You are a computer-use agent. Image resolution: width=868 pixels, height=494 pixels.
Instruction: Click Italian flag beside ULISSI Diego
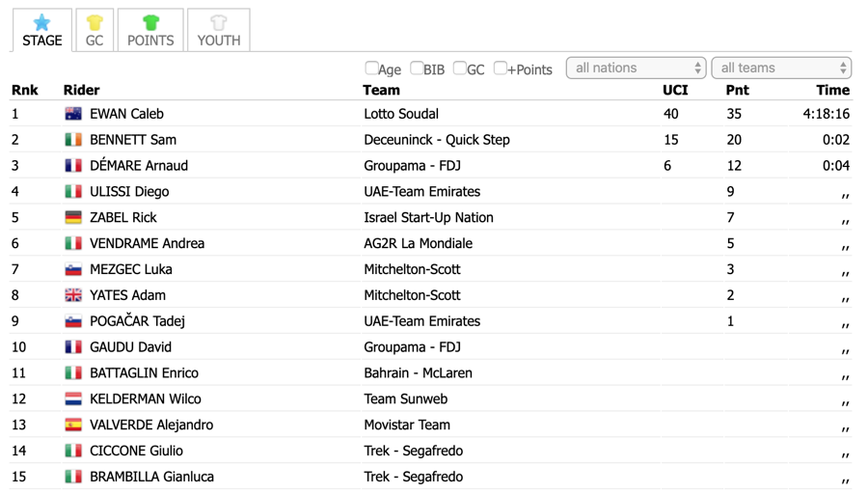73,192
